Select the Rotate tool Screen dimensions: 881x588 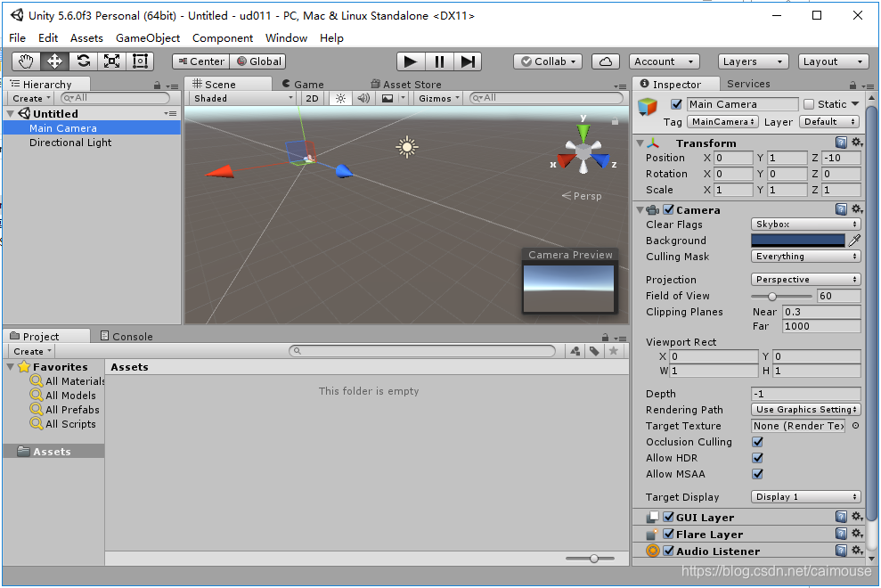pos(83,61)
